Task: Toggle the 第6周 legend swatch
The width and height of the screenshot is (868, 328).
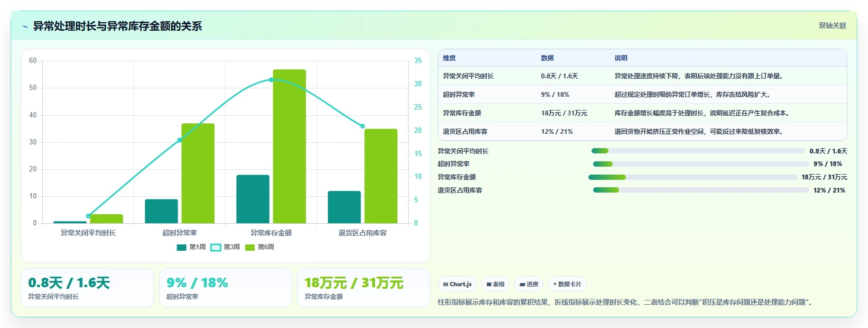Action: tap(250, 247)
